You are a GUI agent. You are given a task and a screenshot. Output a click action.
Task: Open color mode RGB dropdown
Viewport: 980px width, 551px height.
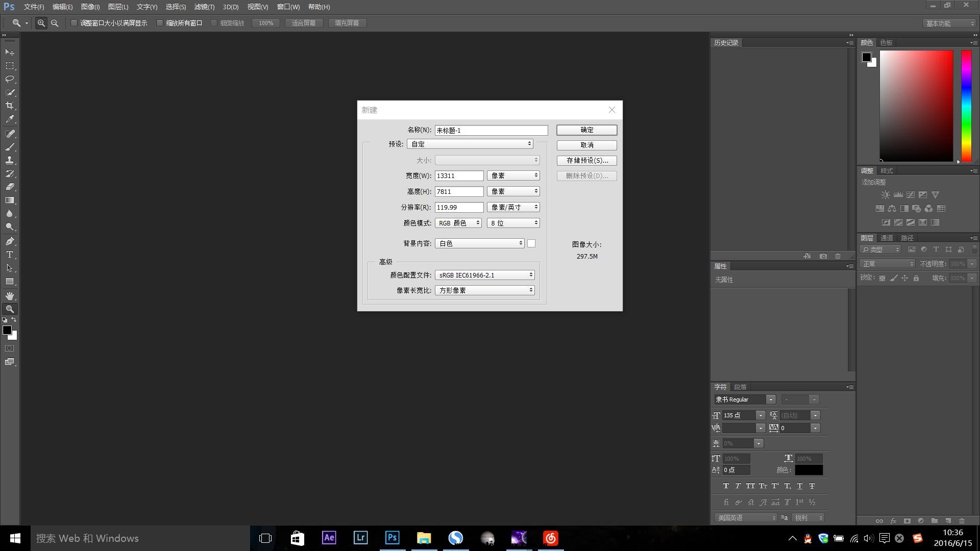point(458,223)
